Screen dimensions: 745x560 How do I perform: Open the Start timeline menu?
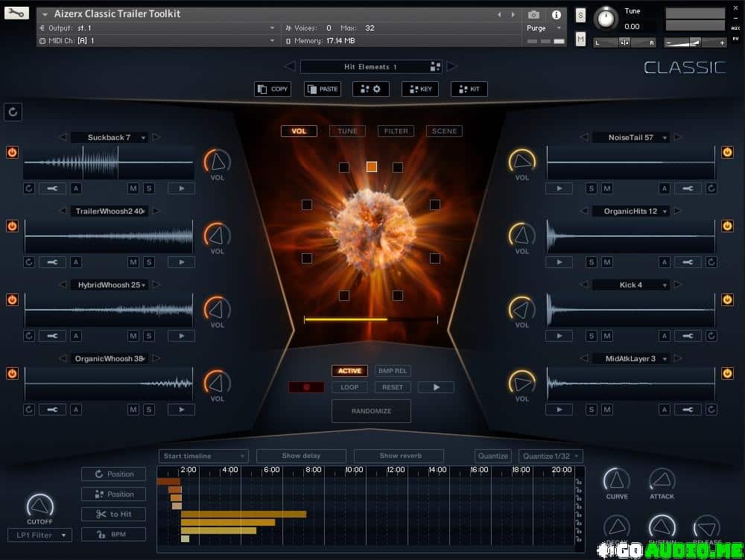click(x=204, y=456)
